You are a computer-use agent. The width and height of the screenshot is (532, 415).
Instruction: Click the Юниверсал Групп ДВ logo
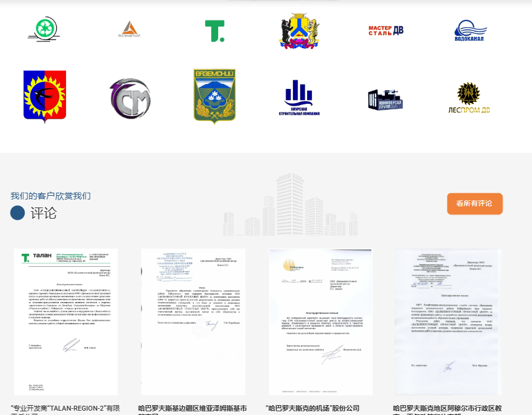(x=385, y=98)
